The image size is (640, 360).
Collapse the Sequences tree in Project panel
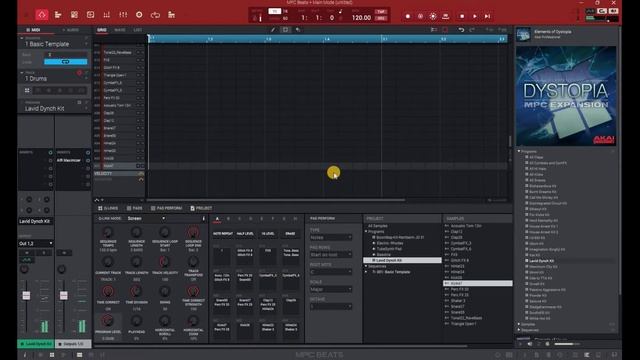366,266
